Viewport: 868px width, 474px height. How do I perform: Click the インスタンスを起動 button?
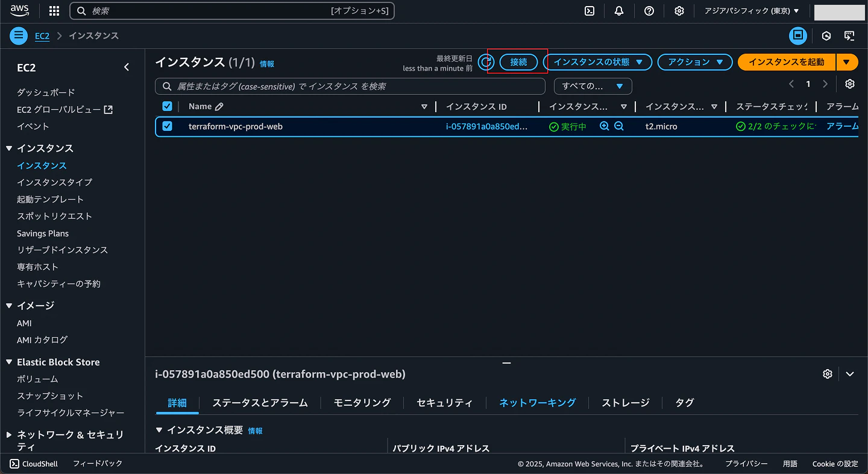[x=786, y=62]
